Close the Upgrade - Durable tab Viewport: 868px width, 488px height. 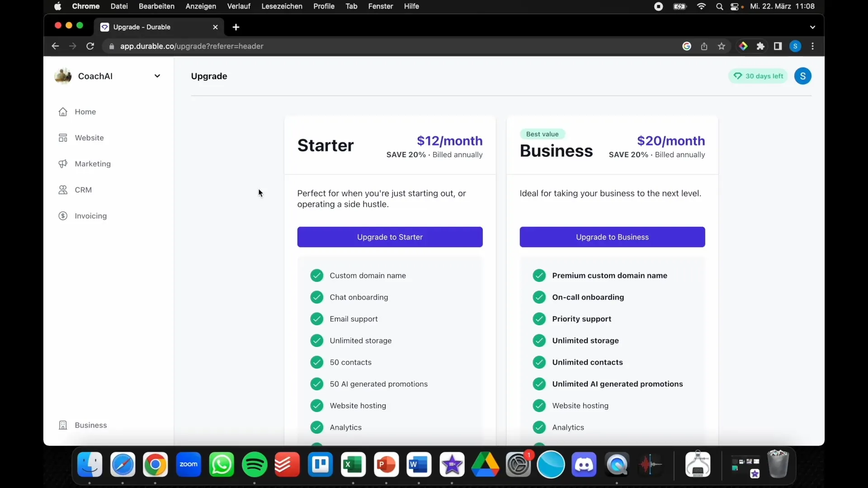215,27
